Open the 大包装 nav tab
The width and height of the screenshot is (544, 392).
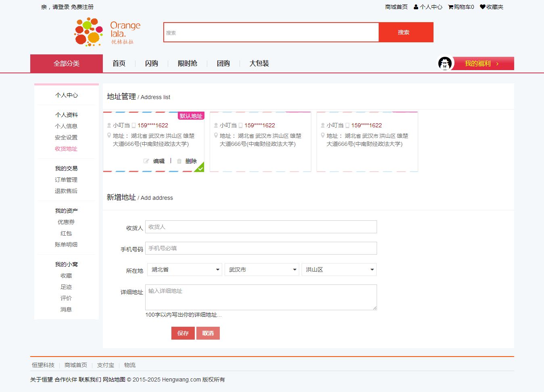pos(259,64)
